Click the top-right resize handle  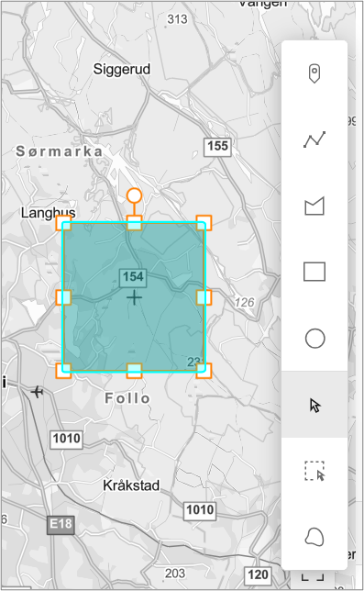(204, 223)
